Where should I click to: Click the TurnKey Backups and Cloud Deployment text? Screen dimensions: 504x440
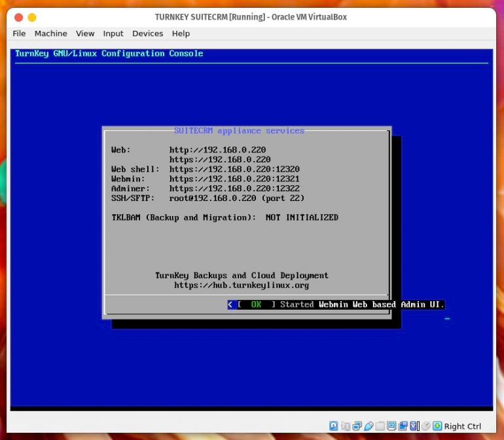(242, 276)
